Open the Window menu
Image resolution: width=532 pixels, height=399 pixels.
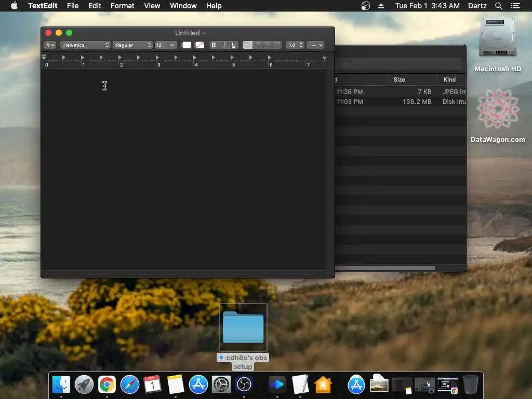(183, 6)
